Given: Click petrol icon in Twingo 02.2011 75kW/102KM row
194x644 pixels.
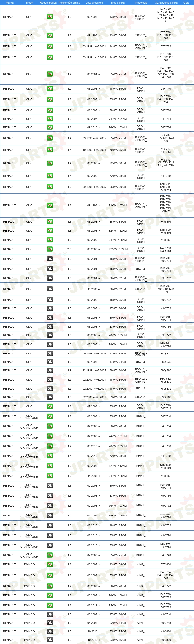Looking at the screenshot, I should (x=50, y=605).
